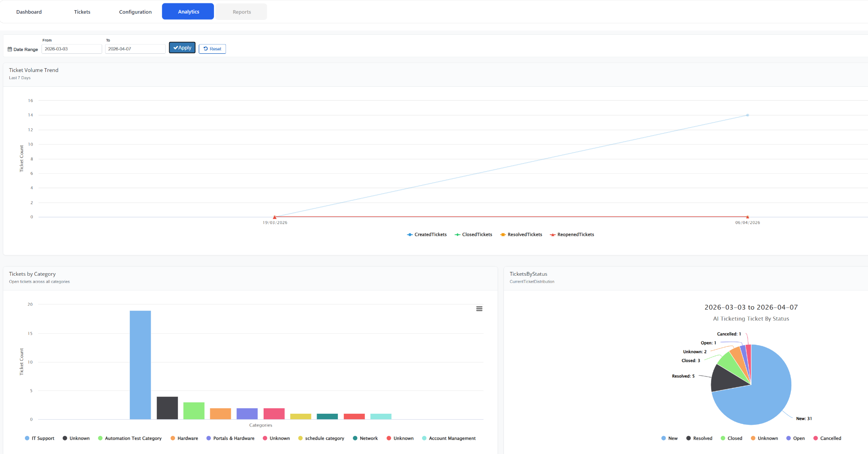The image size is (868, 454).
Task: Click the calendar icon beside Date Range
Action: coord(9,49)
